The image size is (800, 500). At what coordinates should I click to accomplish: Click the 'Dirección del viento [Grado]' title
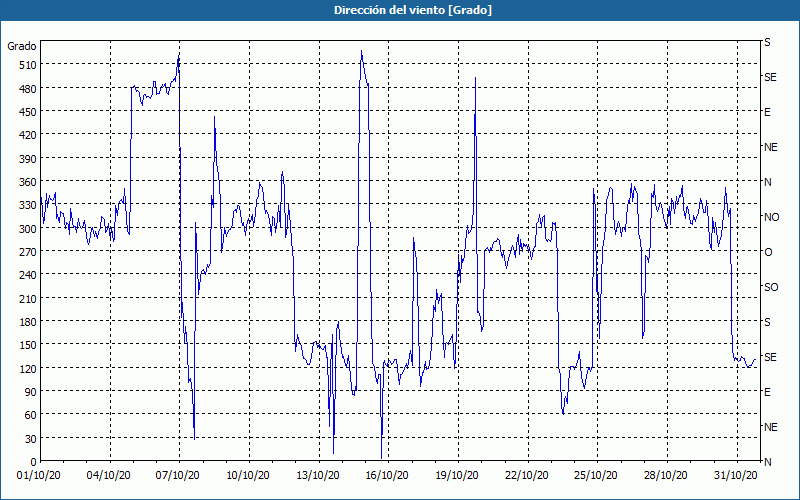413,10
